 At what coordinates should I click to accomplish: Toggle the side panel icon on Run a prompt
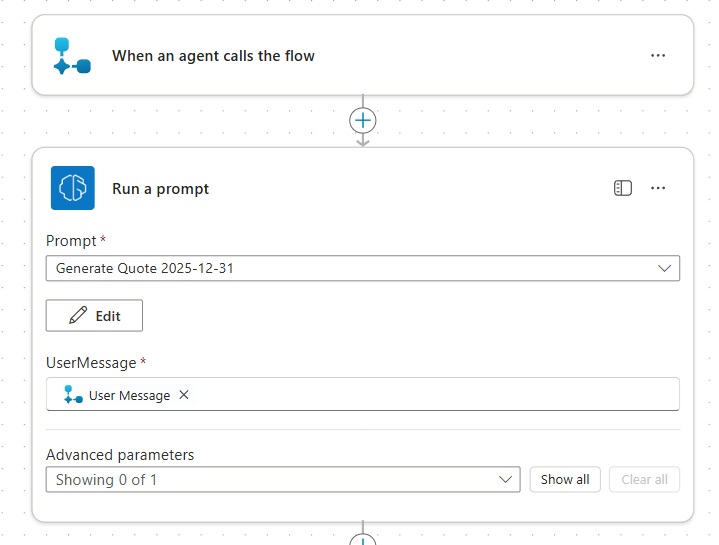point(623,188)
